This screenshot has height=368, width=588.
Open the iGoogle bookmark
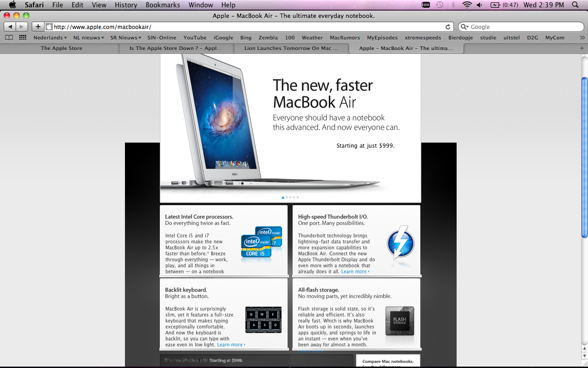coord(223,38)
